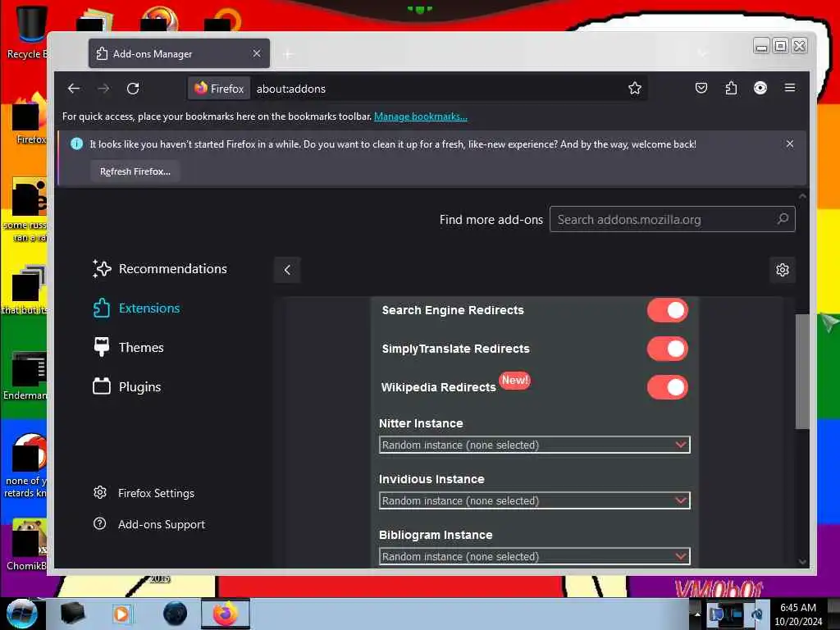Open the Invidious Instance dropdown

(x=534, y=500)
